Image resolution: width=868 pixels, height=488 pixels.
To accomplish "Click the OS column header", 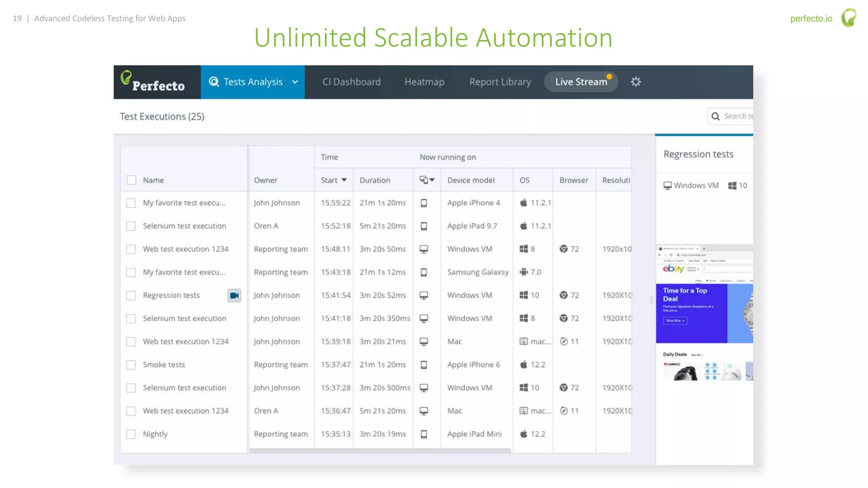I will coord(525,180).
